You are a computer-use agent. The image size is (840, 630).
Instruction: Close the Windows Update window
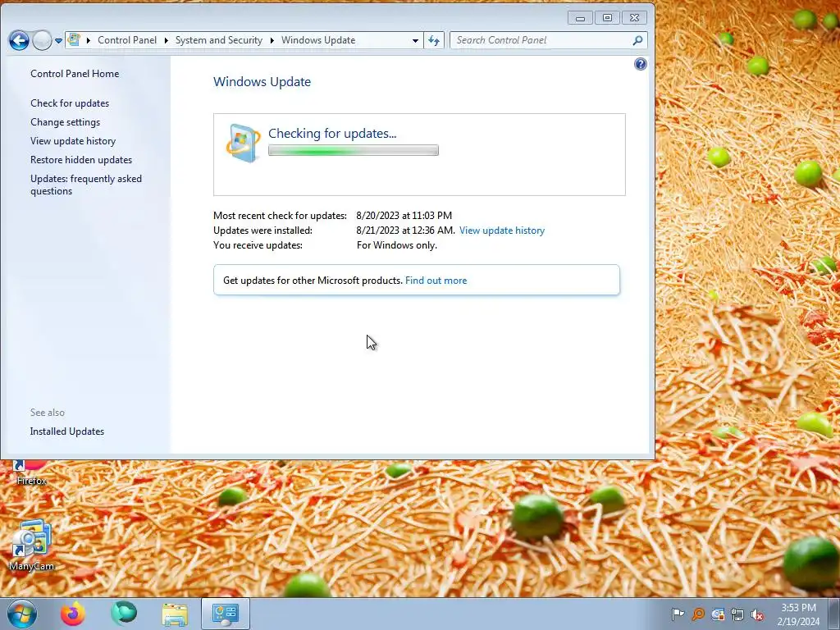[x=634, y=18]
